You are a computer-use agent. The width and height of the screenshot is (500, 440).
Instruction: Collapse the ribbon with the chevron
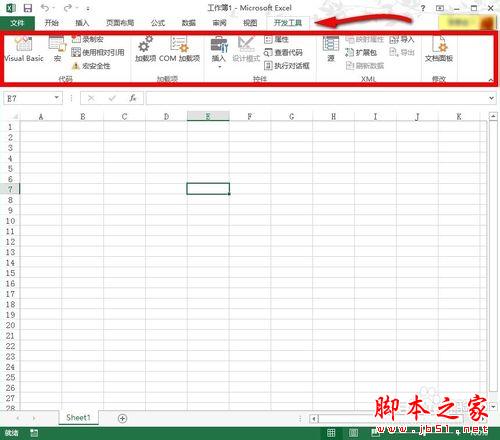pos(491,80)
